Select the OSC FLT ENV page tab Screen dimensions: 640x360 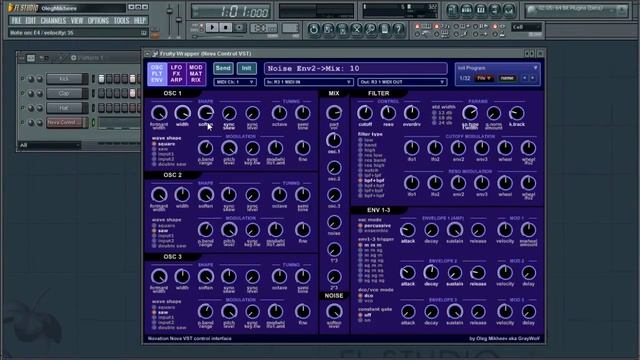(157, 74)
